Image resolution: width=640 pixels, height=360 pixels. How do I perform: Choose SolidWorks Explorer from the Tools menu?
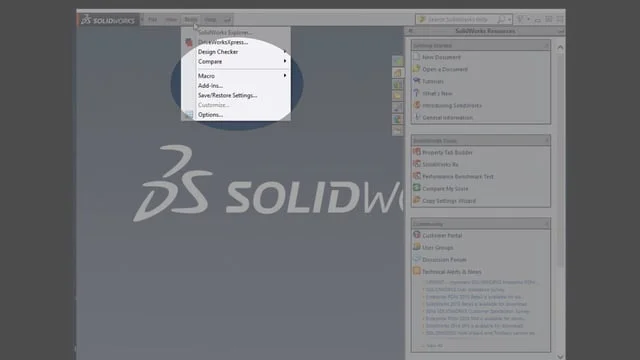tap(236, 32)
